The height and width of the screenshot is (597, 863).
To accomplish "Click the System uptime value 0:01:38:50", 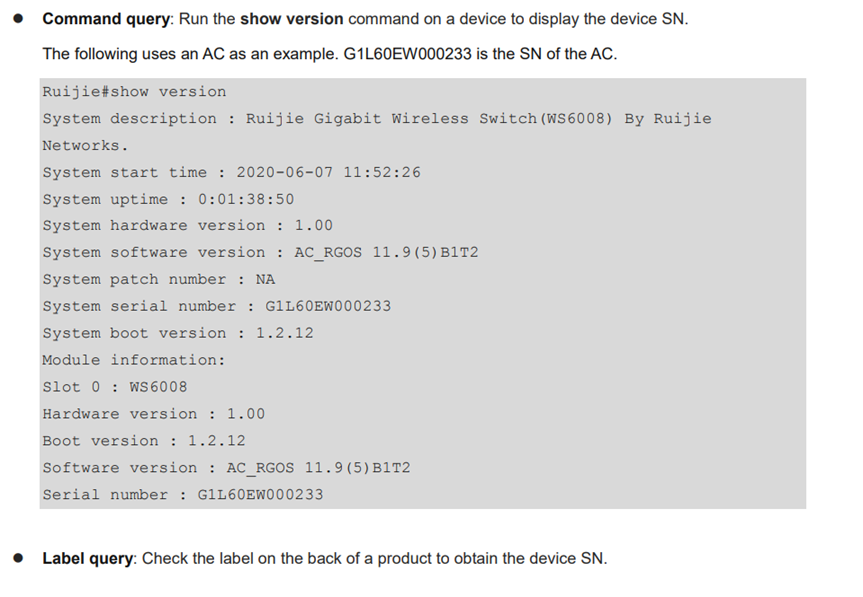I will point(246,199).
